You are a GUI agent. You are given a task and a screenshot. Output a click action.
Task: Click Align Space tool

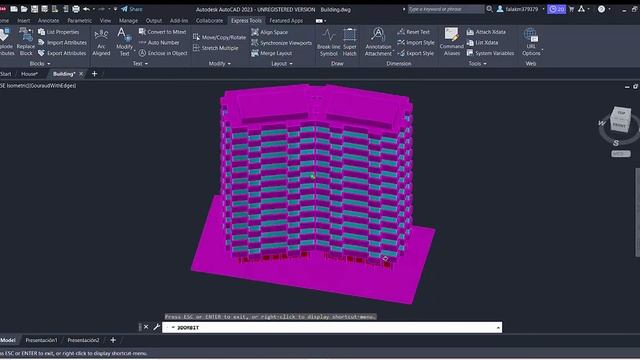click(269, 32)
